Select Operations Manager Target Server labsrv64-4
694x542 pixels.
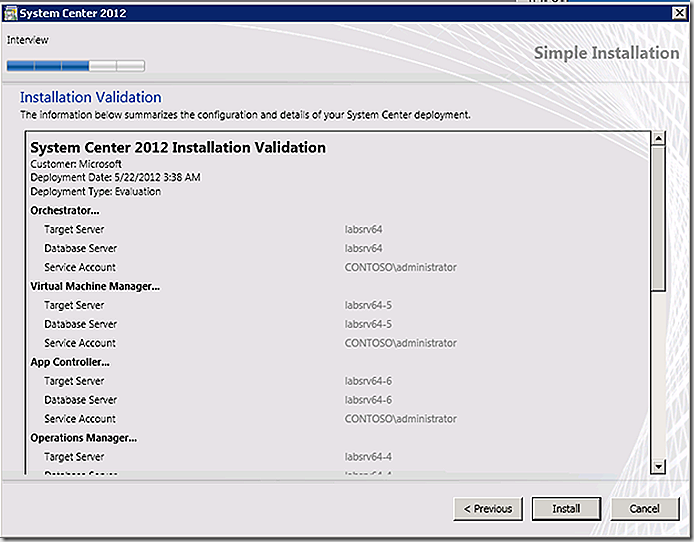click(x=368, y=457)
